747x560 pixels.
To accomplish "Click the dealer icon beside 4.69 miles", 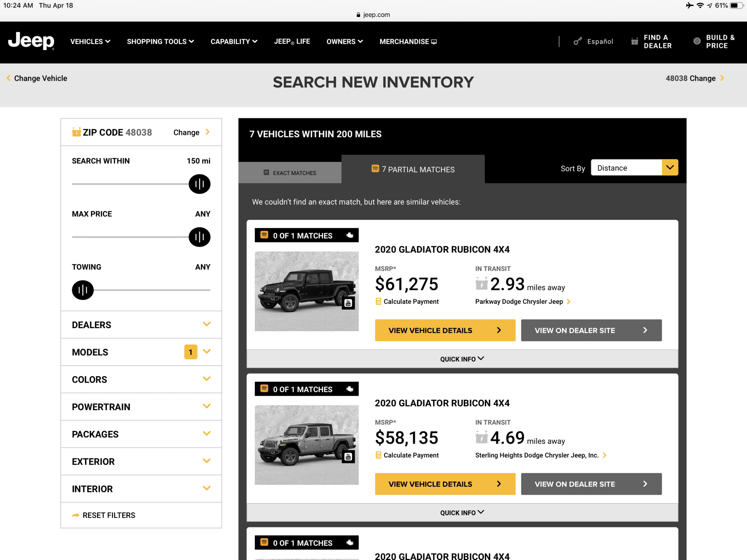I will [x=481, y=437].
